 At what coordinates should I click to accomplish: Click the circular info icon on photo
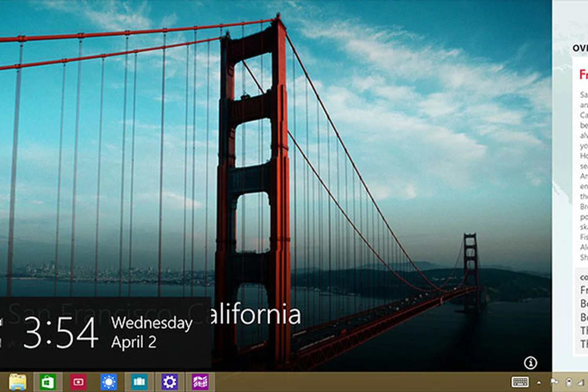[530, 363]
